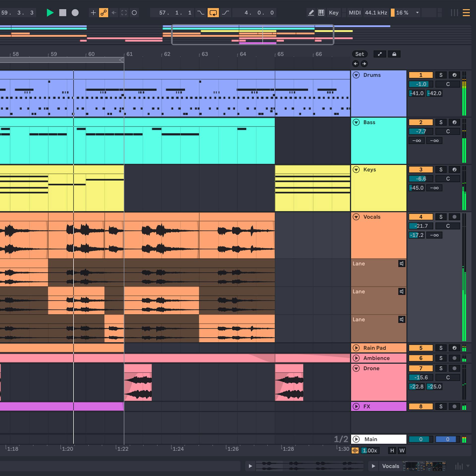The image size is (476, 476).
Task: Open Key Map Mode
Action: 333,13
